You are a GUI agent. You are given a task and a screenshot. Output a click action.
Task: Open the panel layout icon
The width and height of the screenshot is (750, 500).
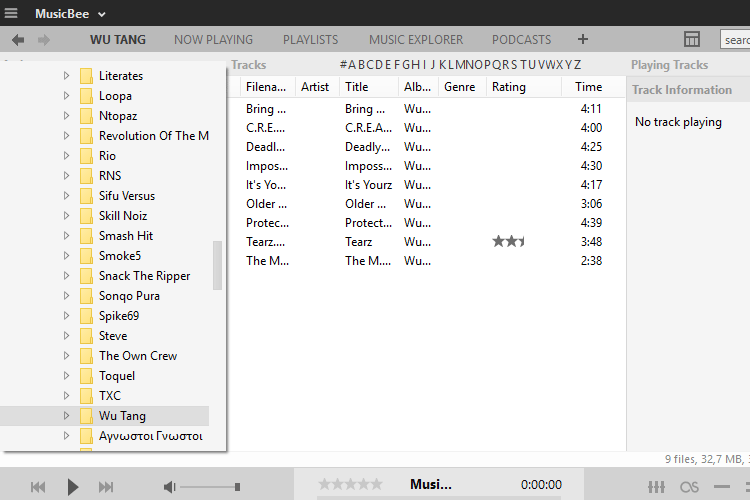tap(692, 39)
